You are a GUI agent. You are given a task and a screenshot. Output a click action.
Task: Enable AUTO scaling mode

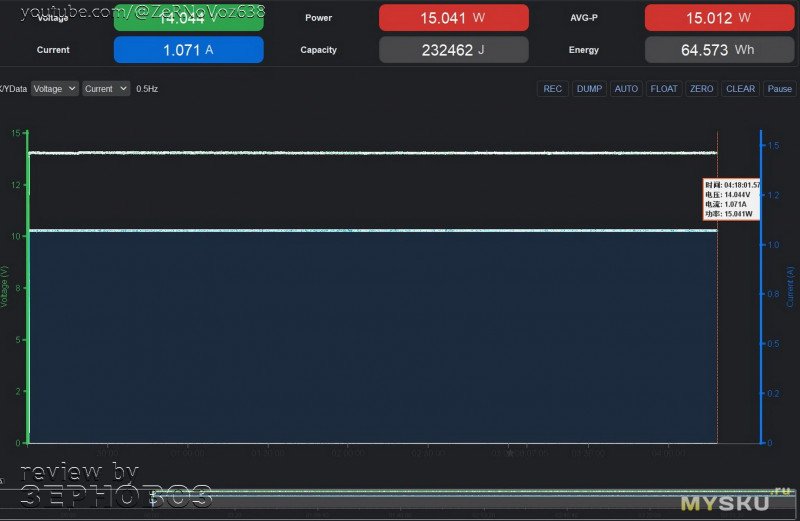[626, 89]
